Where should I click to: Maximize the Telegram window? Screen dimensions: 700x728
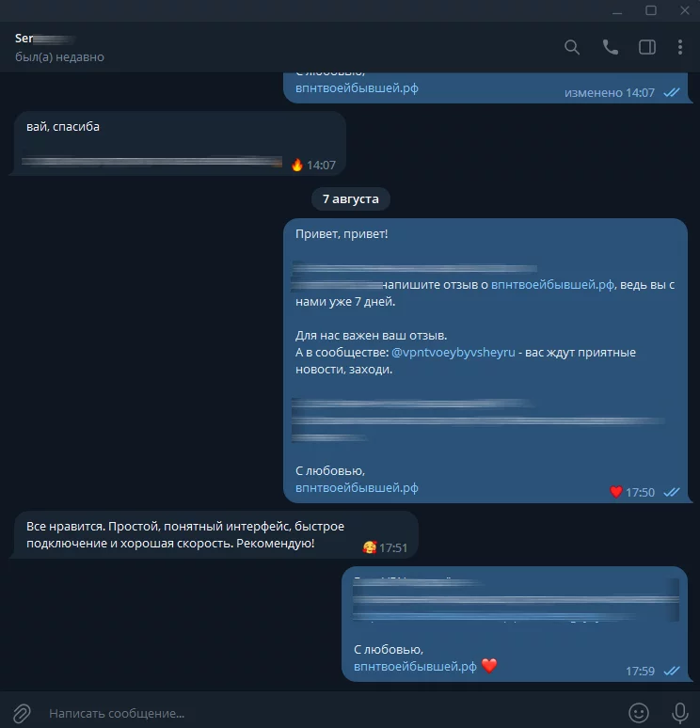[x=651, y=10]
